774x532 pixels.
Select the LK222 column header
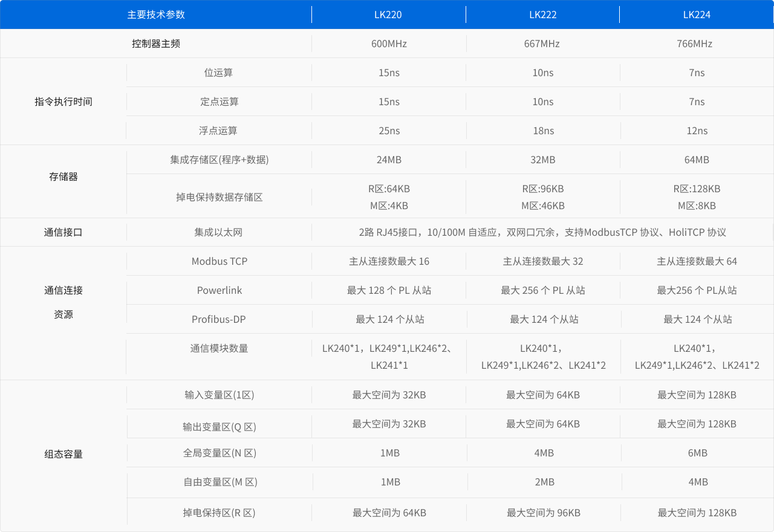(x=543, y=15)
